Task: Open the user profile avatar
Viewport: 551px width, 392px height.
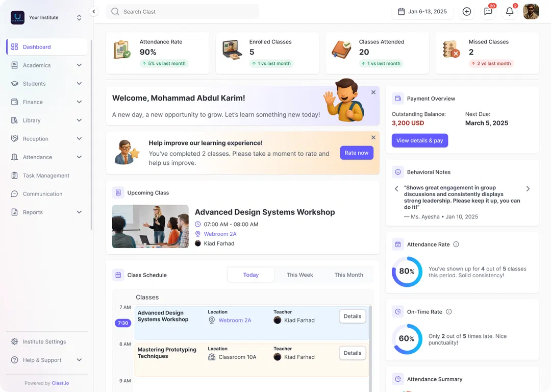Action: coord(531,12)
